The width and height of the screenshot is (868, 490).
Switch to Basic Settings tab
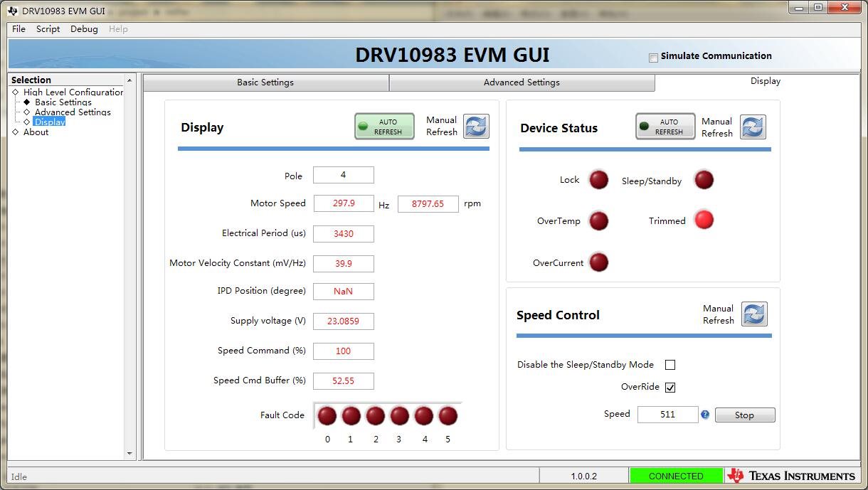coord(265,82)
